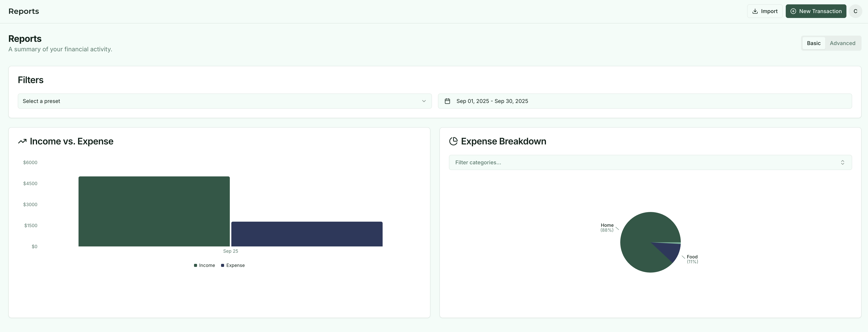Open the Select a preset dropdown
This screenshot has height=332, width=868.
click(x=225, y=101)
